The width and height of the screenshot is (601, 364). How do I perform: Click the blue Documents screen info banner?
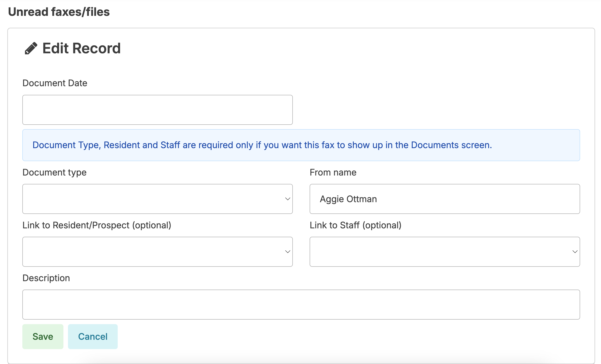tap(301, 145)
